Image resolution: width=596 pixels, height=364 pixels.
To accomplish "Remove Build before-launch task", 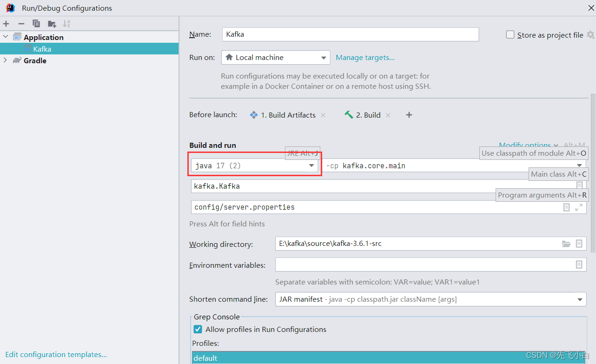I will [x=388, y=115].
